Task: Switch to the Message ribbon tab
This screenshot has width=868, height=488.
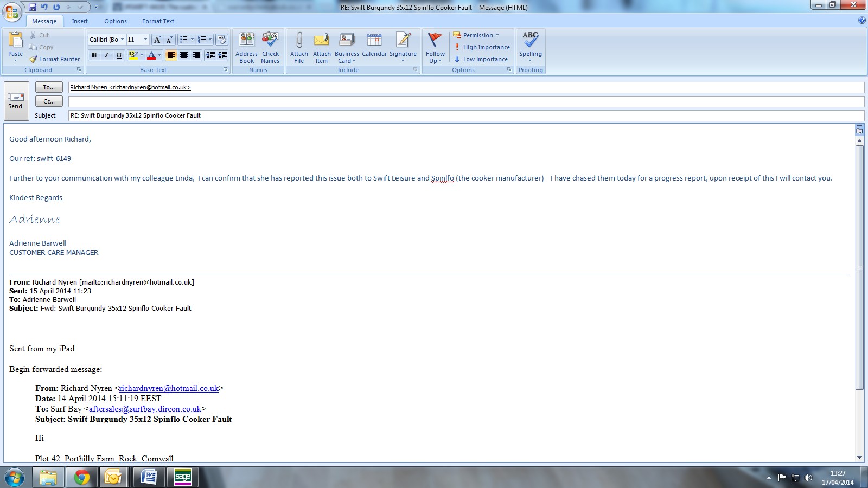Action: tap(44, 21)
